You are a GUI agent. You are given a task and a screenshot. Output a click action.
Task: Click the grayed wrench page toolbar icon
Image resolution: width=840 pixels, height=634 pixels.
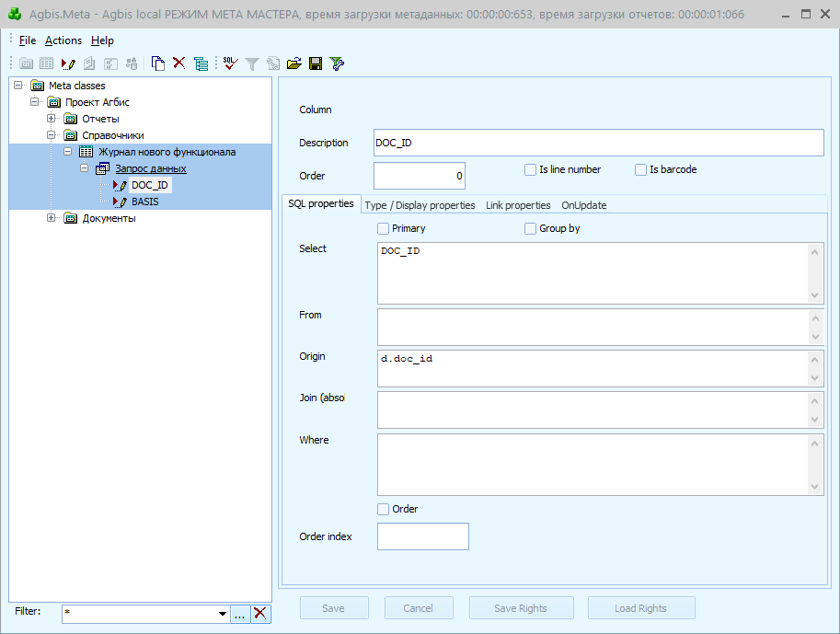273,63
